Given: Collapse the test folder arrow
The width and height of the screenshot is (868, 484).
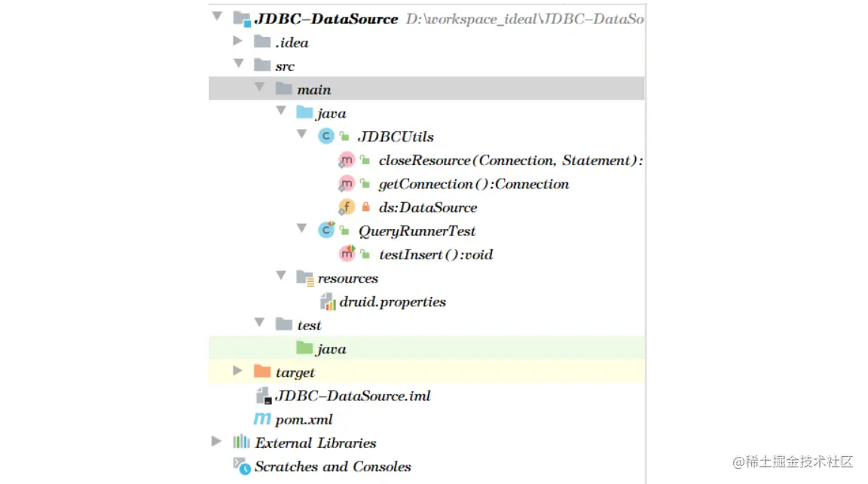Looking at the screenshot, I should click(260, 323).
